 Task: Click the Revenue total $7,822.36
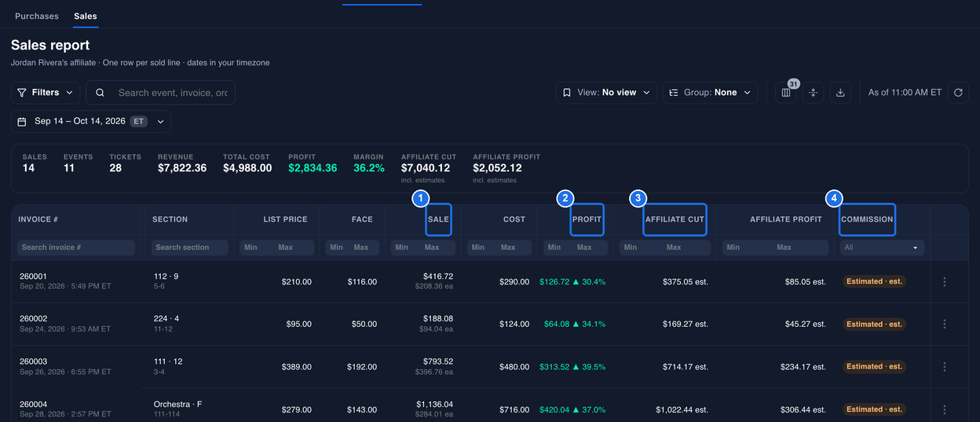tap(182, 168)
